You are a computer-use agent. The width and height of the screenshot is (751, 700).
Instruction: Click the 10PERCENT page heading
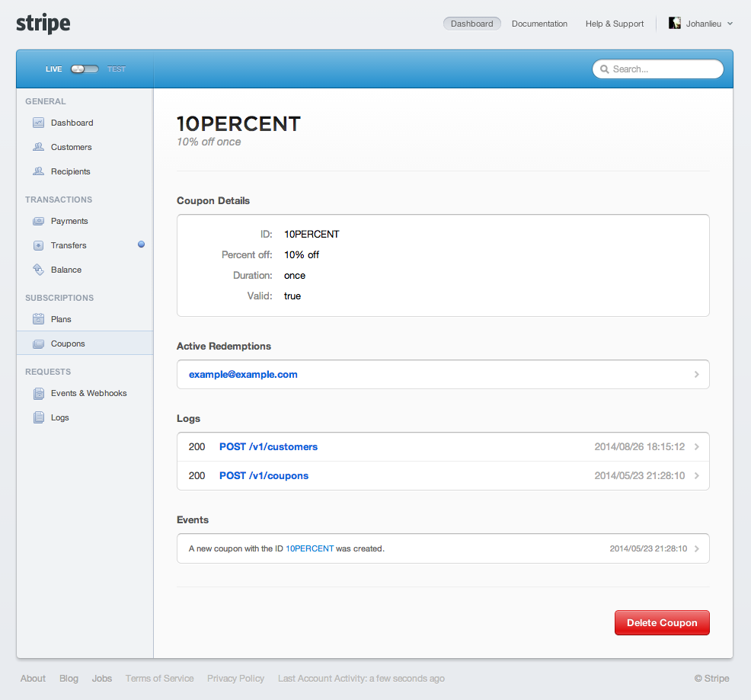(x=238, y=123)
